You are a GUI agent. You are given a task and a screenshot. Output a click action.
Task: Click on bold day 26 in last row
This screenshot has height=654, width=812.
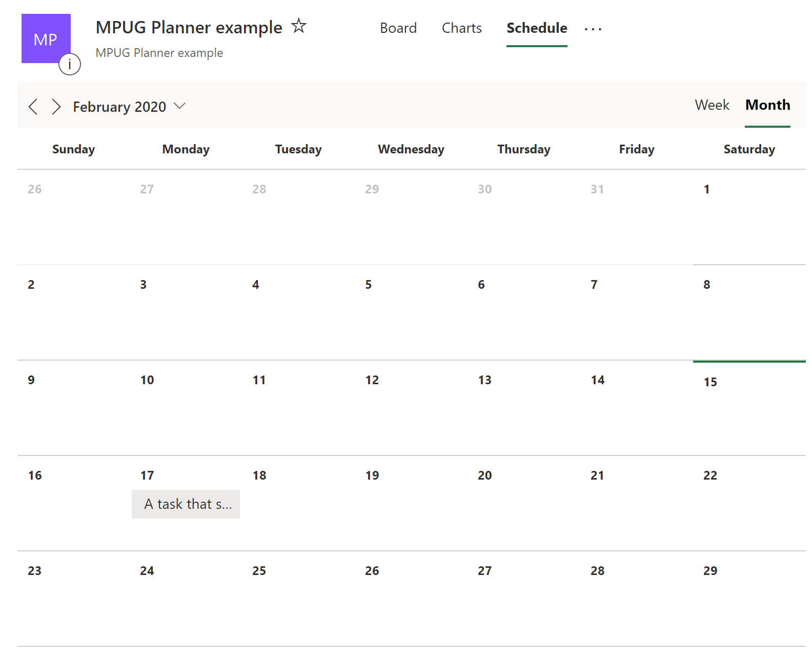(x=372, y=571)
